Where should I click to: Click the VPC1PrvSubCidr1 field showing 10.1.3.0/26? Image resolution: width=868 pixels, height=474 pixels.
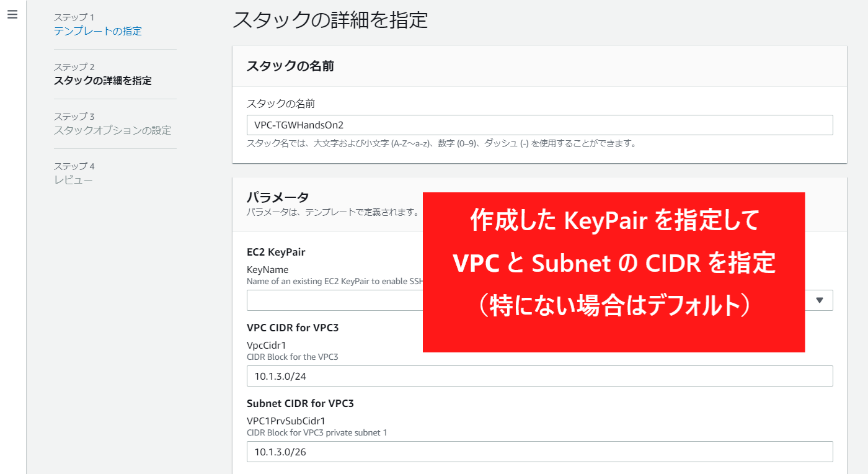[x=539, y=452]
